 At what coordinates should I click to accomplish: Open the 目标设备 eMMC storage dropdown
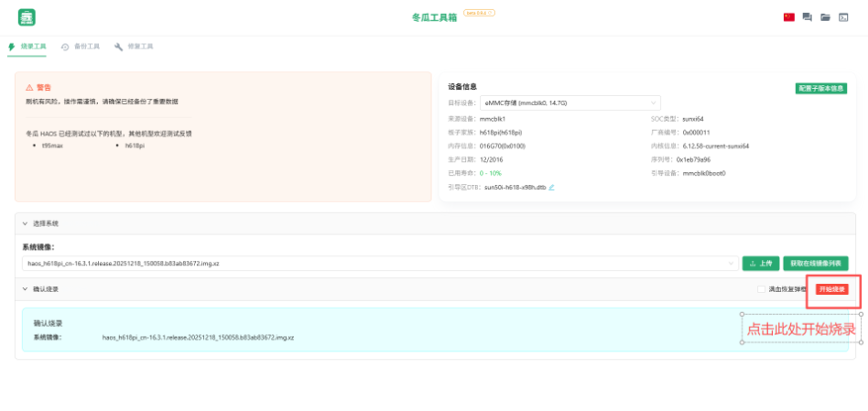click(x=570, y=103)
